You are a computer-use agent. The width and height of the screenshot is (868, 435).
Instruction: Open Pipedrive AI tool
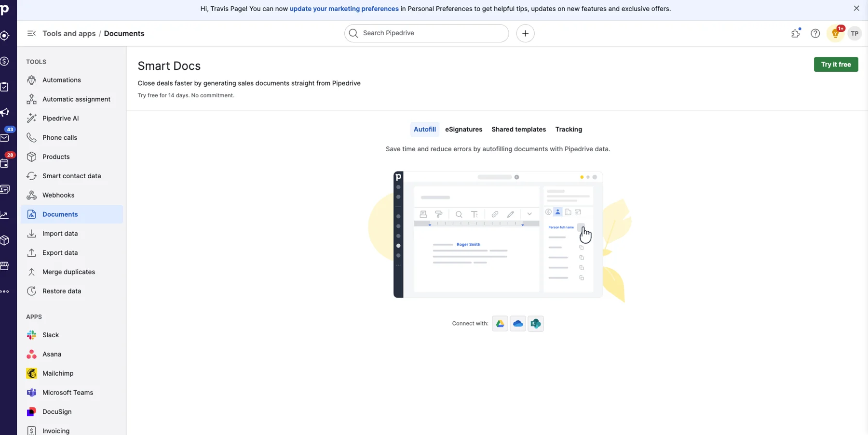(x=72, y=119)
